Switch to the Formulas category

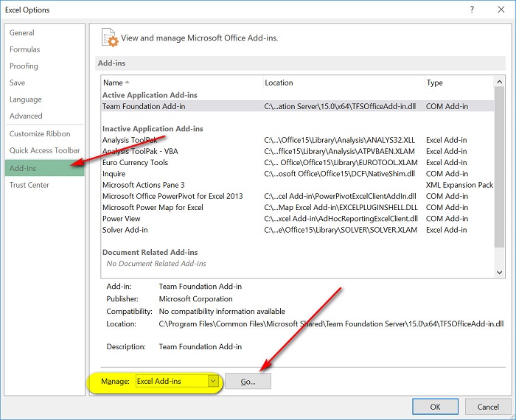coord(24,49)
